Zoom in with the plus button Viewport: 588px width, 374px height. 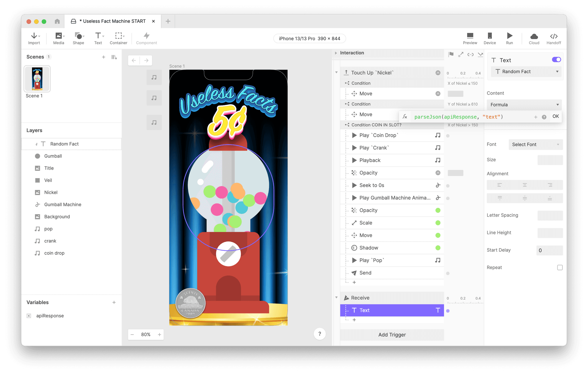[159, 335]
